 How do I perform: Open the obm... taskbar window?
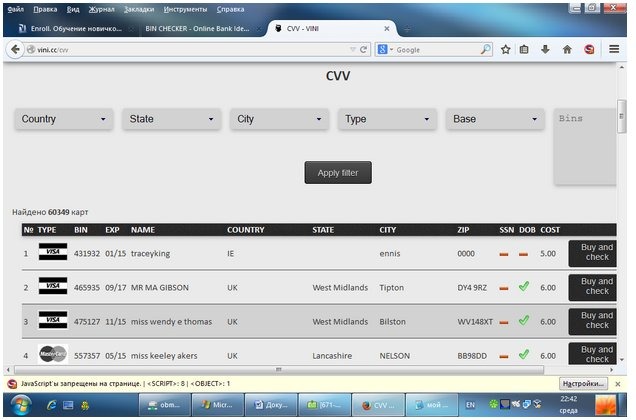click(x=164, y=405)
